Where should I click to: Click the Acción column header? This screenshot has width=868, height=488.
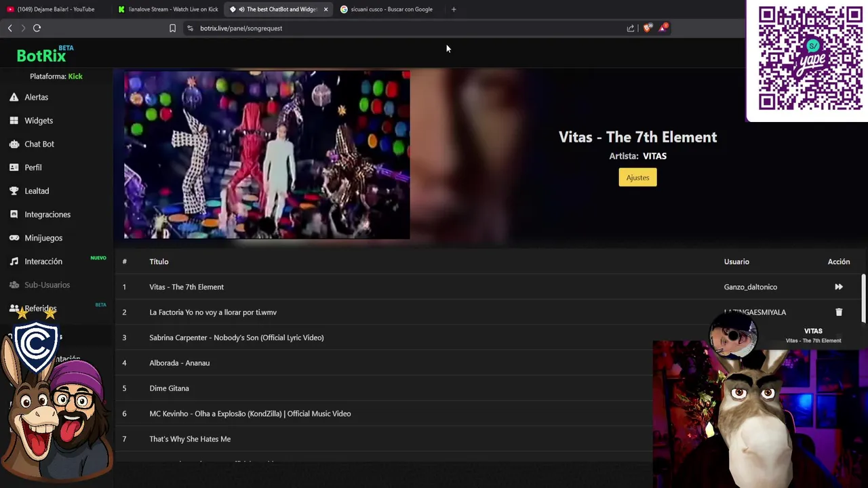(839, 262)
